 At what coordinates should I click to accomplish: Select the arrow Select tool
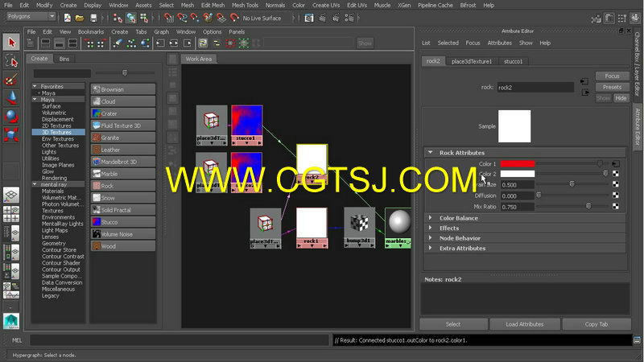tap(11, 42)
